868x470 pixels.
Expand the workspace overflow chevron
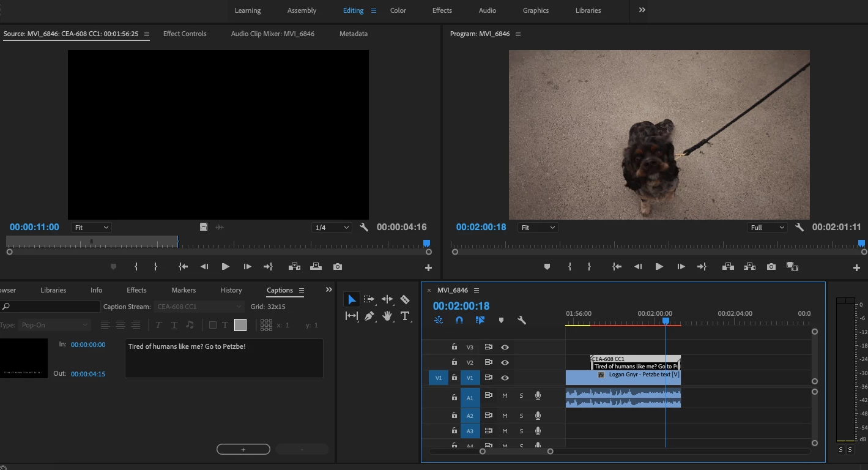[x=642, y=10]
